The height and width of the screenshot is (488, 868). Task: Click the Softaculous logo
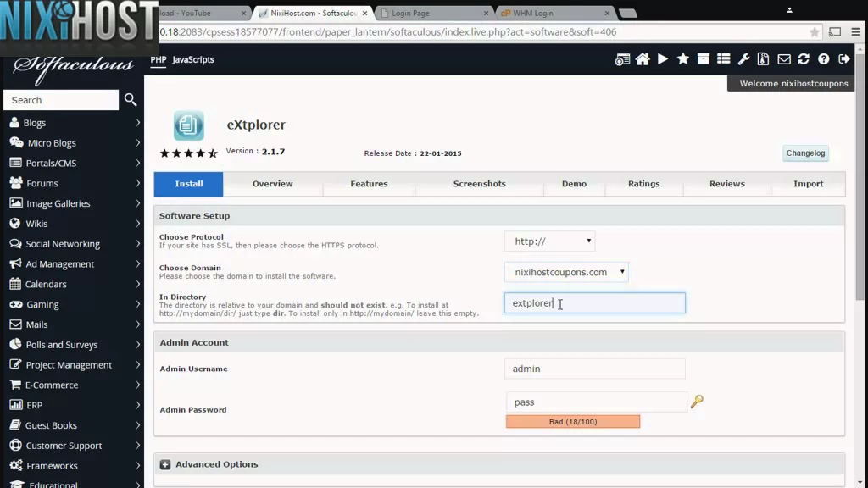pyautogui.click(x=73, y=69)
